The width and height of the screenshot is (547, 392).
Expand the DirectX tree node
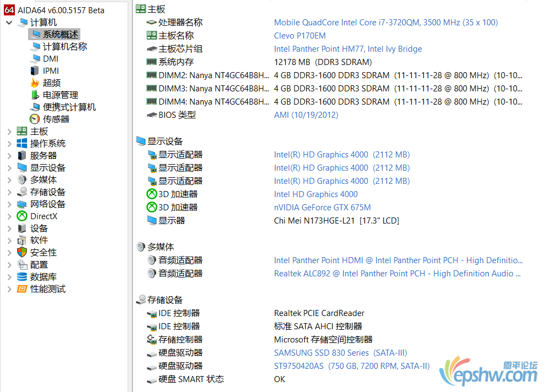click(x=9, y=216)
